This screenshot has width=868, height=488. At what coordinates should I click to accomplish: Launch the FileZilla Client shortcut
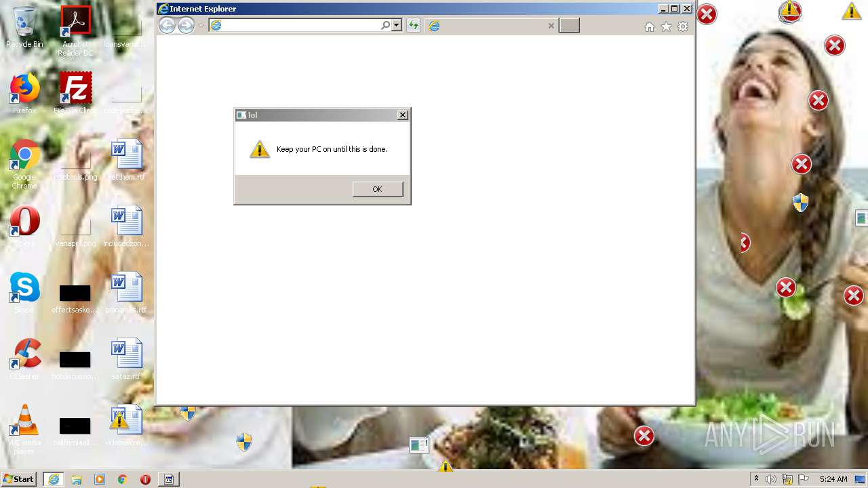pos(75,93)
